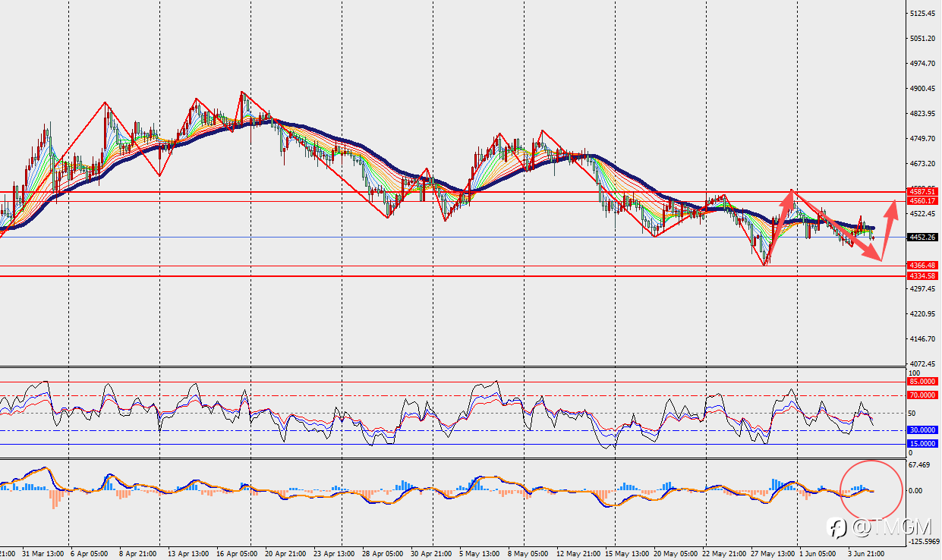Click the 4146.70 price axis label
This screenshot has width=942, height=560.
pos(923,339)
